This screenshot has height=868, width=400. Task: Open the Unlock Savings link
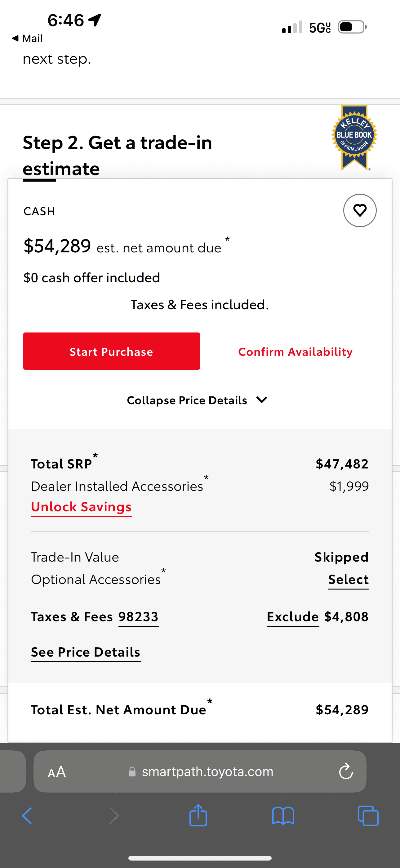coord(81,507)
